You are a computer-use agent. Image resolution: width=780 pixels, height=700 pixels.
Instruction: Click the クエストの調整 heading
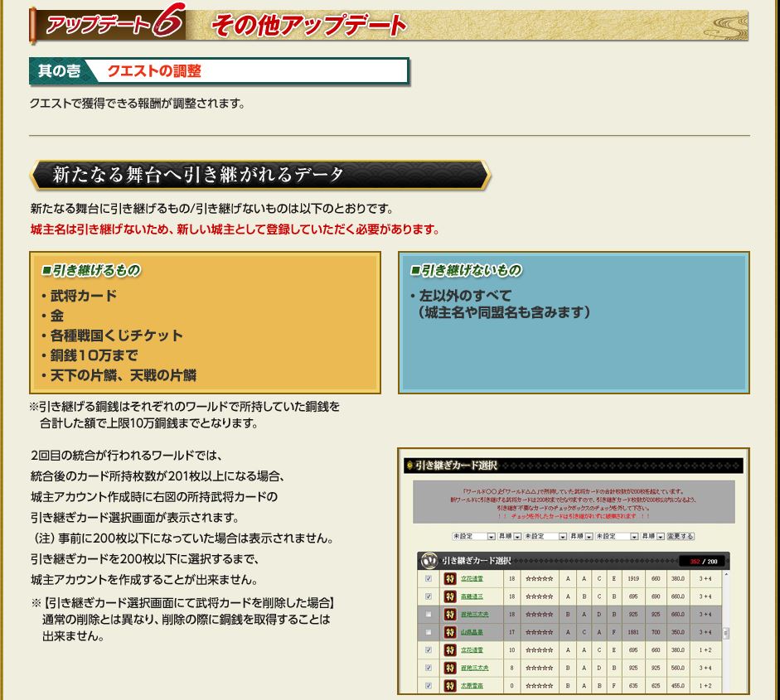coord(154,71)
